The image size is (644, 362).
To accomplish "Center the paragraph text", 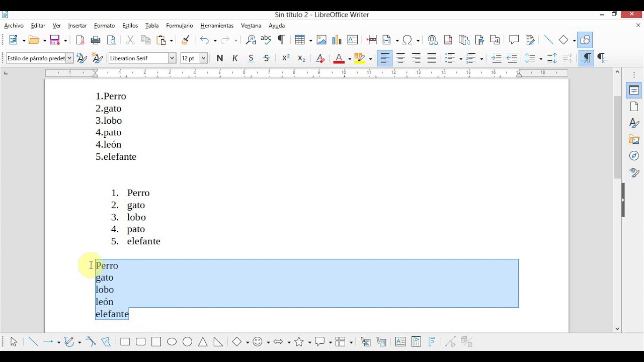I will (x=400, y=58).
